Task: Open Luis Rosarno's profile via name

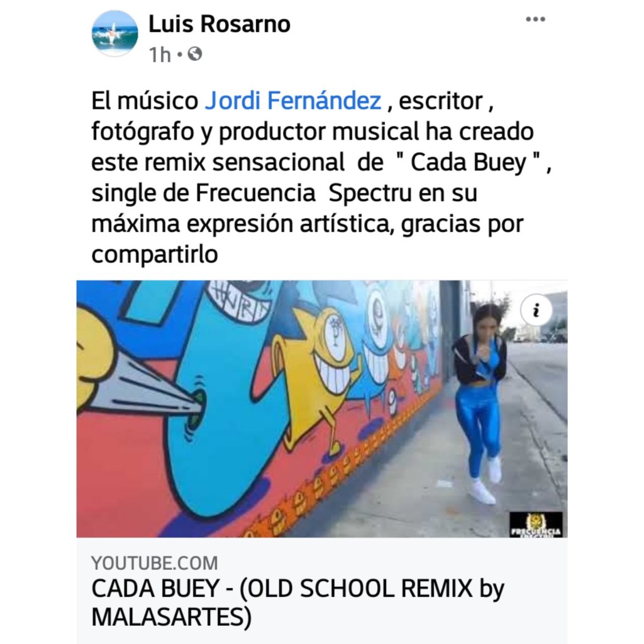Action: 219,24
